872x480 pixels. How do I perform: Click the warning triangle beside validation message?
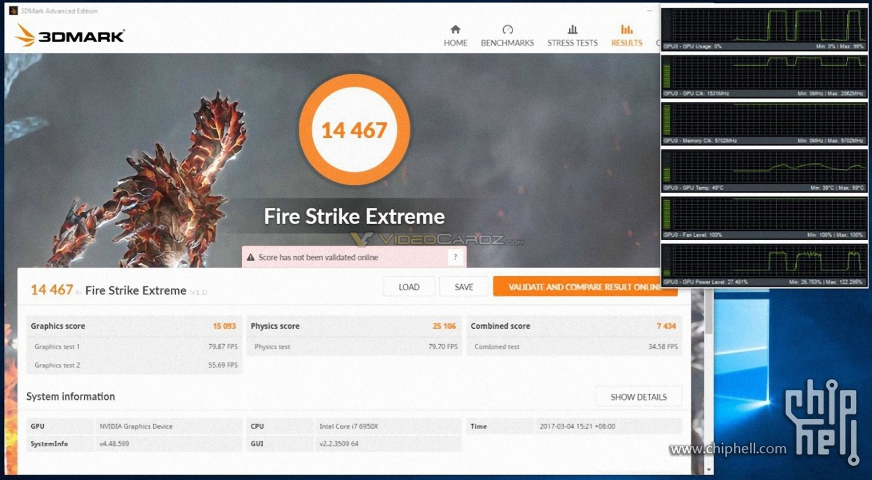click(x=250, y=257)
